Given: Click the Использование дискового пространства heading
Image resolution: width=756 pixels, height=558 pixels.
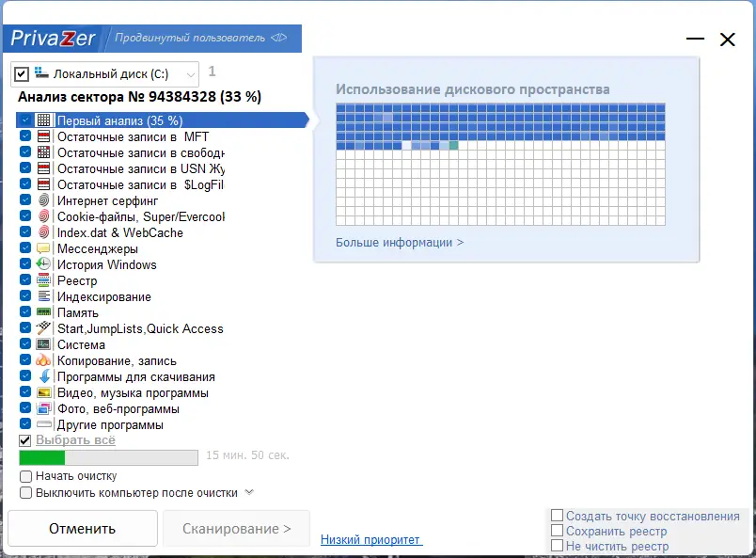Looking at the screenshot, I should pos(472,89).
